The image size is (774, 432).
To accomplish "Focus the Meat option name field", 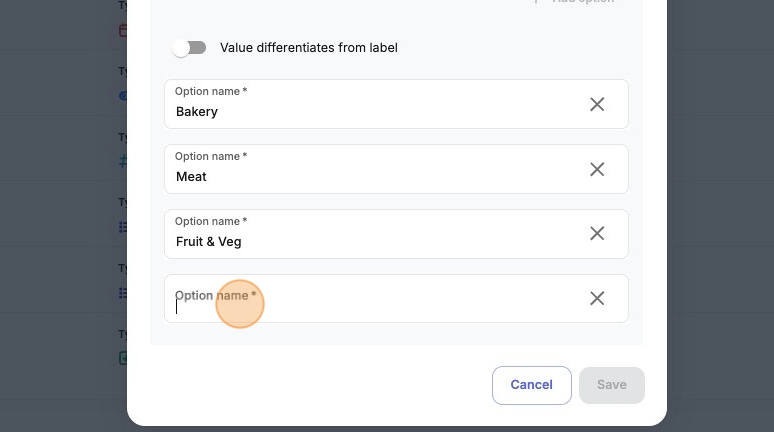I will (x=375, y=169).
